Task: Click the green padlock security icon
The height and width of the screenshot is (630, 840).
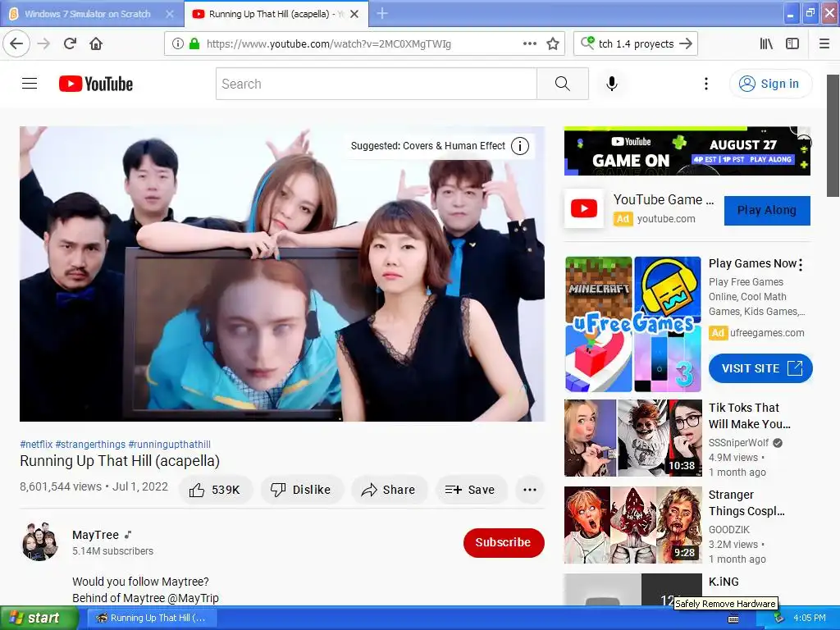Action: tap(194, 44)
